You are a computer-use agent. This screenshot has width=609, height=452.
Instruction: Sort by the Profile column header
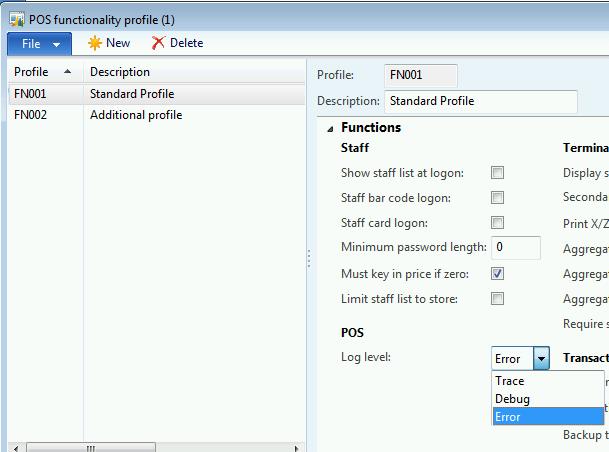click(32, 72)
